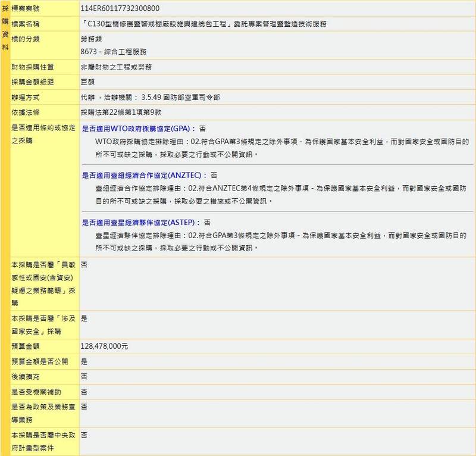Click the 是否適用臺星經濟夥伴協定(ASTEP) heading

tap(140, 222)
